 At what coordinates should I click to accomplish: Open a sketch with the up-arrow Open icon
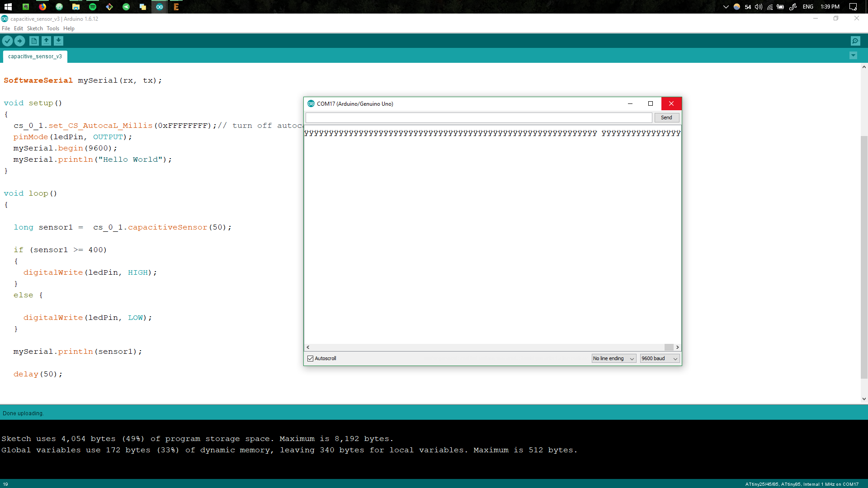coord(46,41)
